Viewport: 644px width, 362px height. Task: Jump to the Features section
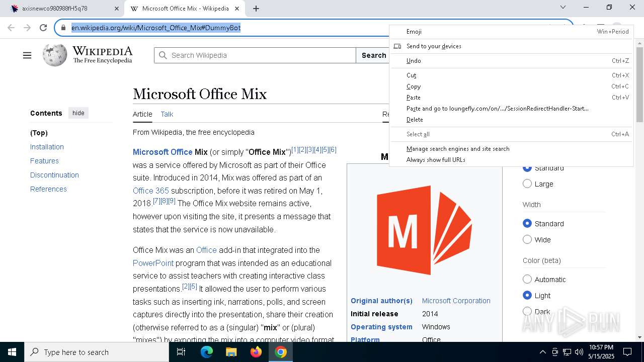[44, 161]
